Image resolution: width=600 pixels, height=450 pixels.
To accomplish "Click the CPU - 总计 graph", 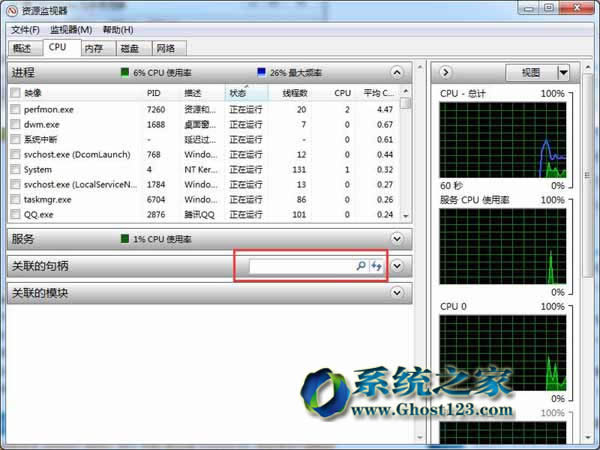I will click(x=503, y=140).
